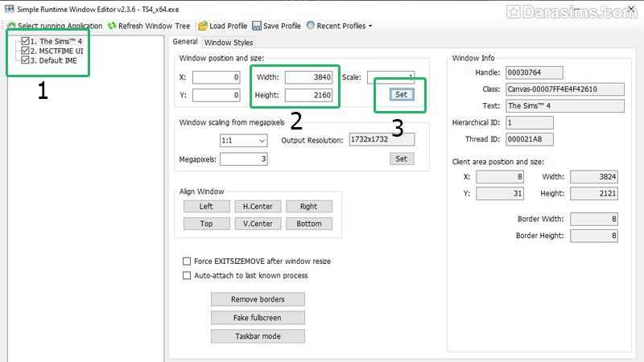The width and height of the screenshot is (644, 362).
Task: Click client area Width field 3824
Action: pyautogui.click(x=594, y=177)
